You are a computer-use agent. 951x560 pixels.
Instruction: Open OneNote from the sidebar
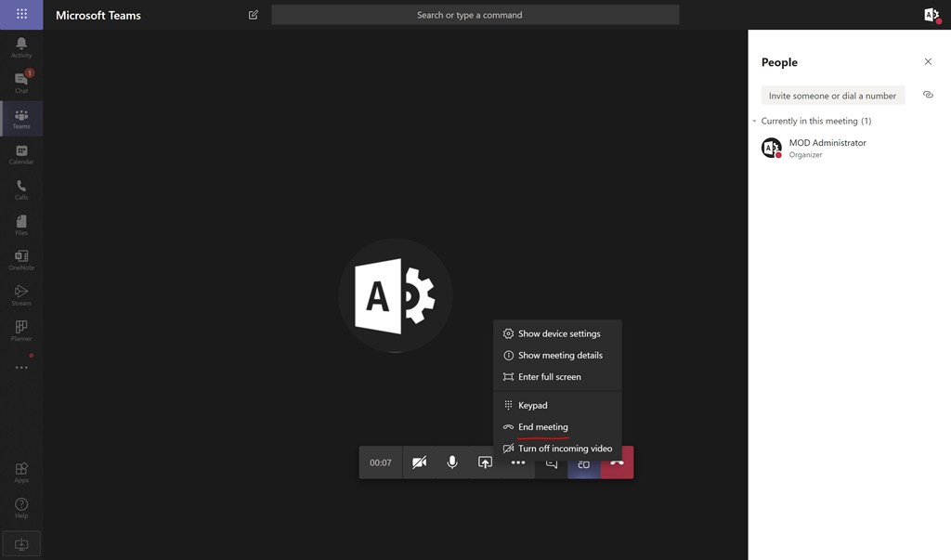(20, 259)
